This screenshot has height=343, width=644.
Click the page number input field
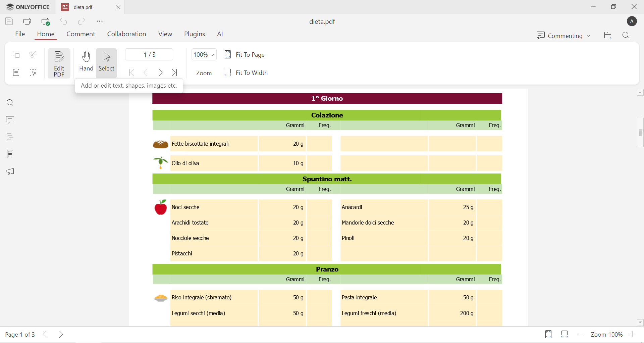click(149, 55)
